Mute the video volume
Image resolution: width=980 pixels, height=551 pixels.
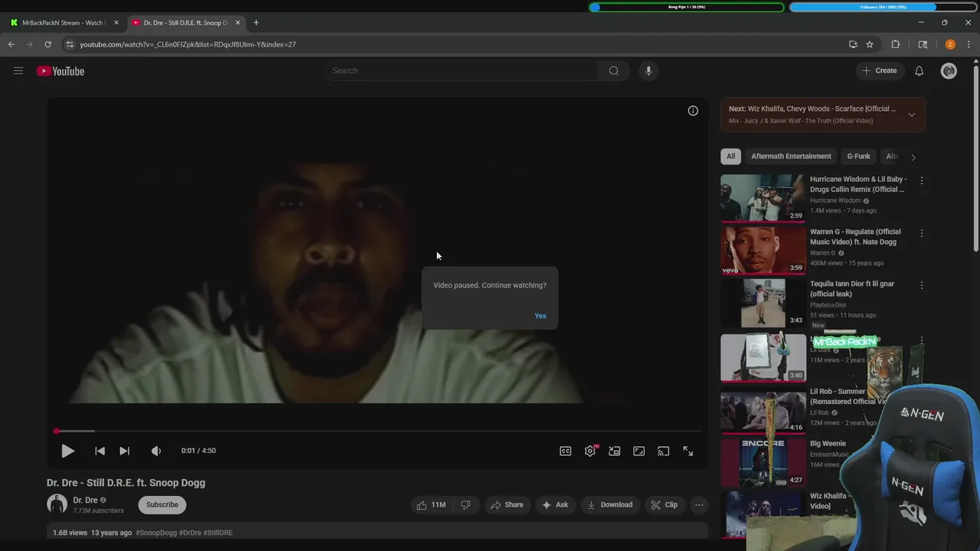click(156, 451)
